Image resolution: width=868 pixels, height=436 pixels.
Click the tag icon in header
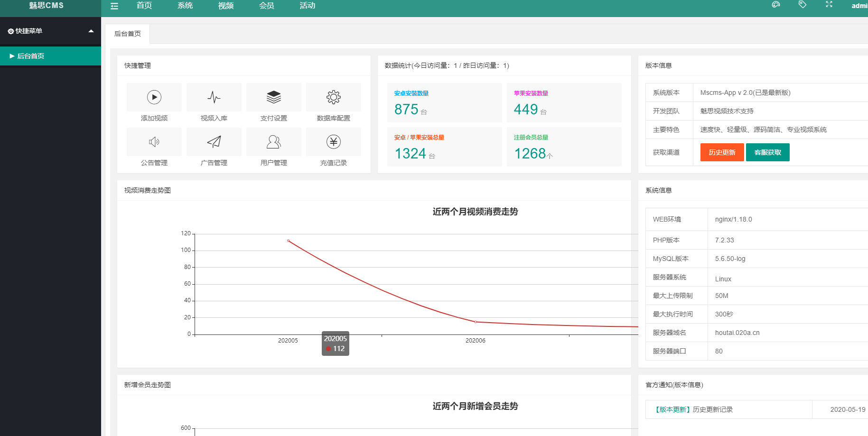tap(803, 4)
